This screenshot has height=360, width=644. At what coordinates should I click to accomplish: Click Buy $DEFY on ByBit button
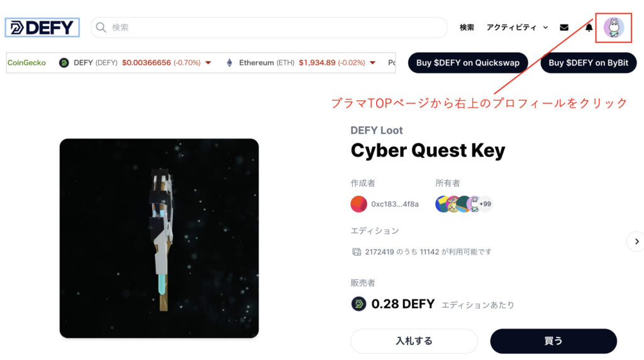[x=588, y=63]
